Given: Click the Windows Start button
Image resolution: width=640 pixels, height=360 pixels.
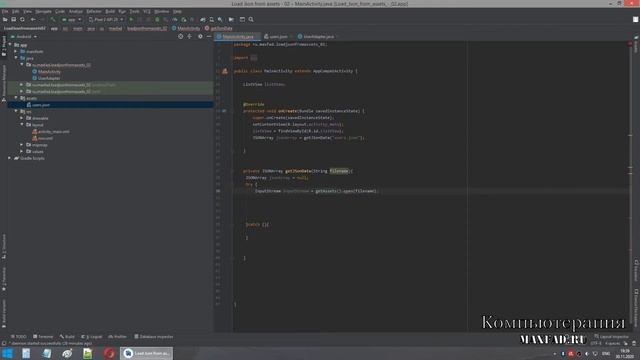Looking at the screenshot, I should pyautogui.click(x=7, y=353).
